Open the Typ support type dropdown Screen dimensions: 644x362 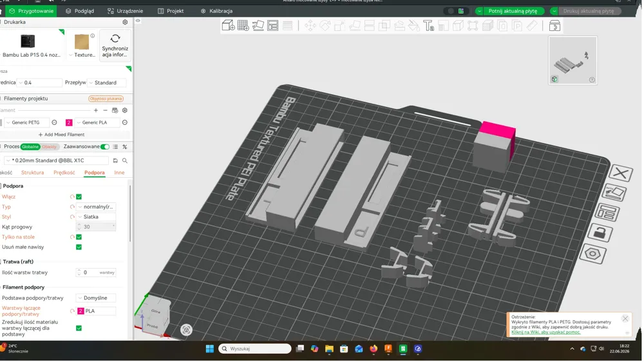pos(96,207)
